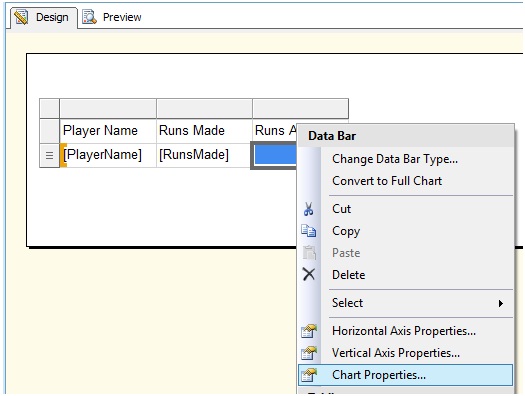
Task: Expand the Select submenu arrow
Action: [x=501, y=303]
